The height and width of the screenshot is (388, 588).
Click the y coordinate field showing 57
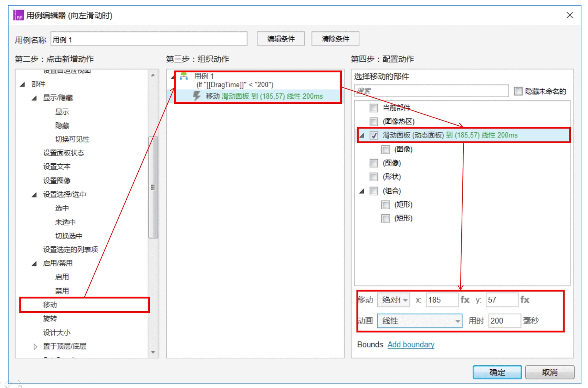502,300
